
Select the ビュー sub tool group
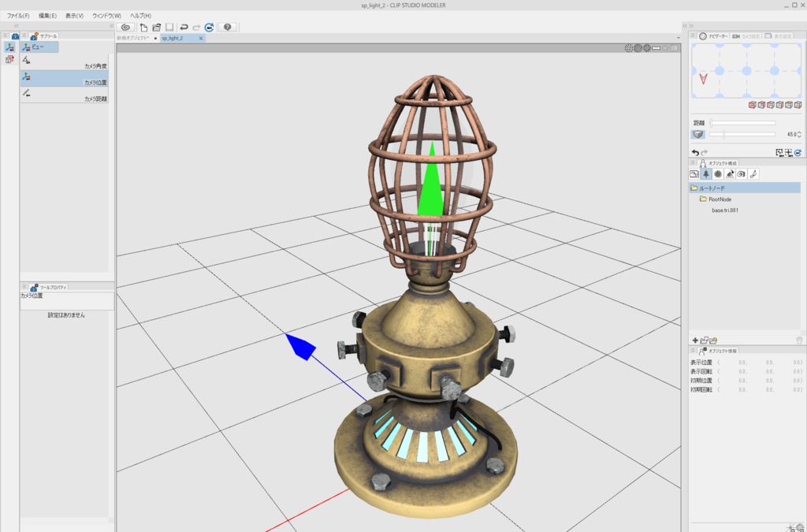39,47
